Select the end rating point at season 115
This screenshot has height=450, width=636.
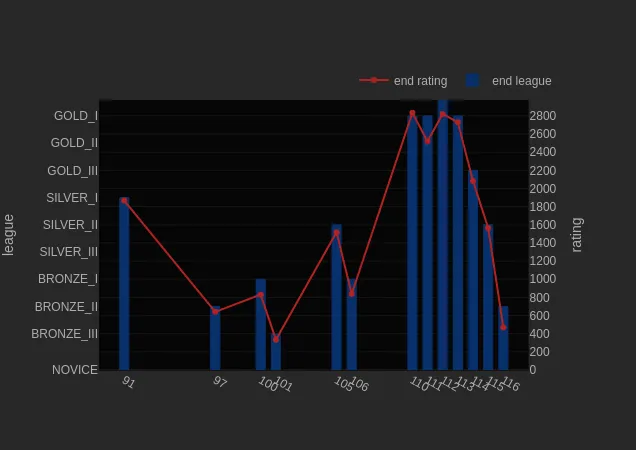(488, 228)
